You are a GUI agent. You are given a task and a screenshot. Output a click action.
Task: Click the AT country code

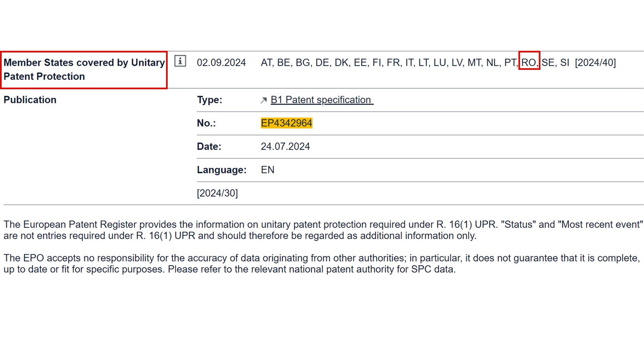click(266, 63)
